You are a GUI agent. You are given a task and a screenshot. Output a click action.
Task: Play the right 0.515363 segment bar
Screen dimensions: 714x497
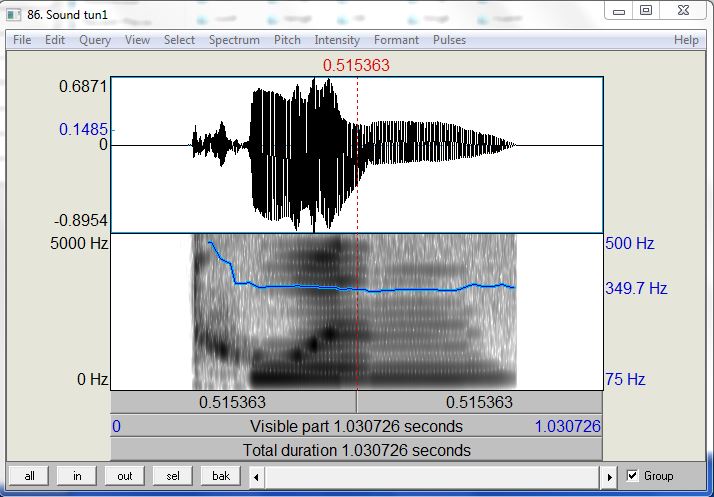pyautogui.click(x=479, y=402)
